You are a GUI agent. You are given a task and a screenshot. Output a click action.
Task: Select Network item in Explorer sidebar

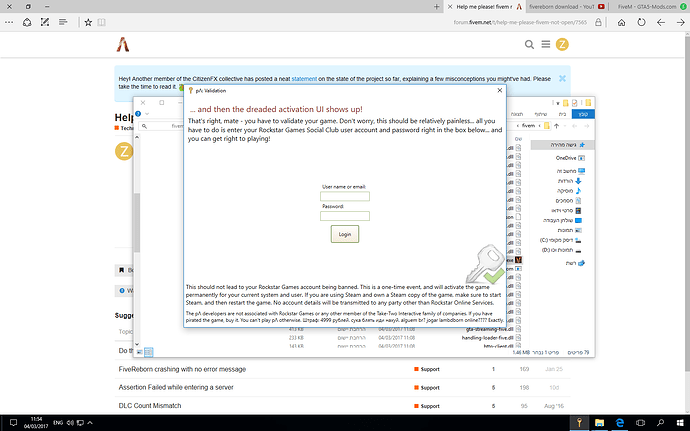click(575, 263)
